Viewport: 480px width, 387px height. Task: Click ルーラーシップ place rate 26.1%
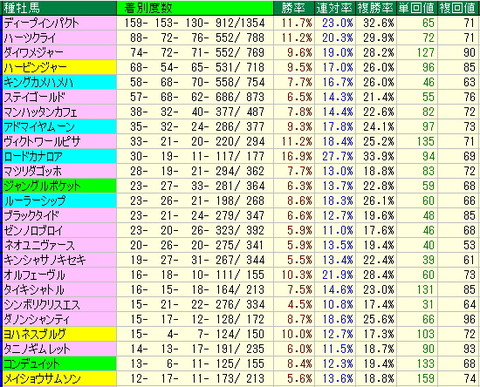tap(379, 201)
